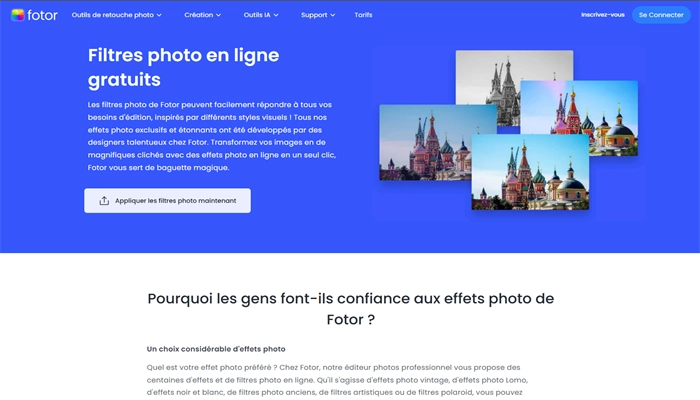Viewport: 700px width, 400px height.
Task: Click the upload icon in the filter button
Action: [104, 200]
